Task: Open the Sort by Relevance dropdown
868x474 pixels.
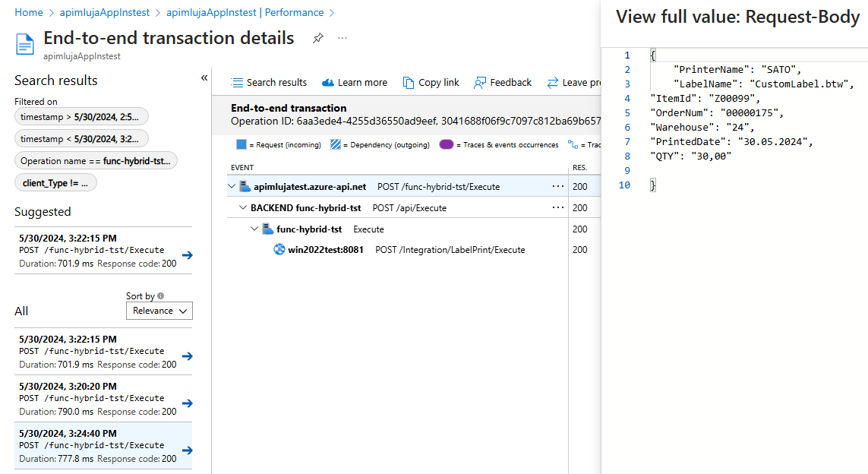Action: [159, 311]
